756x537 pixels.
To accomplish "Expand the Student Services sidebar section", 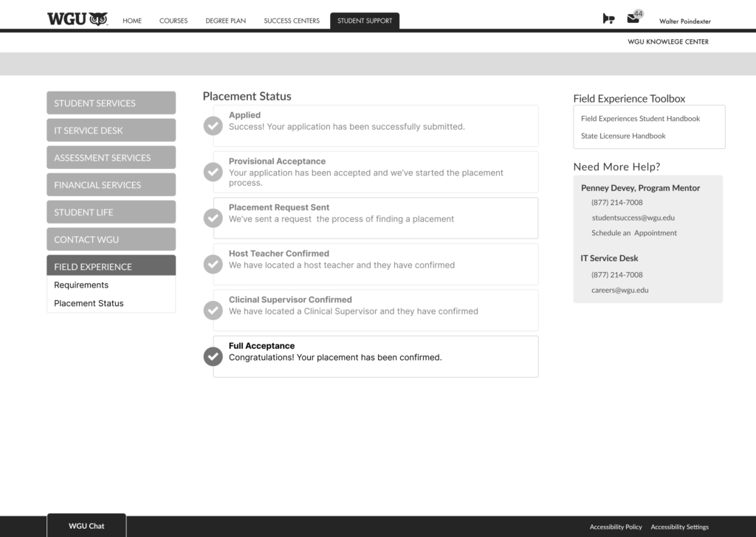I will point(111,103).
